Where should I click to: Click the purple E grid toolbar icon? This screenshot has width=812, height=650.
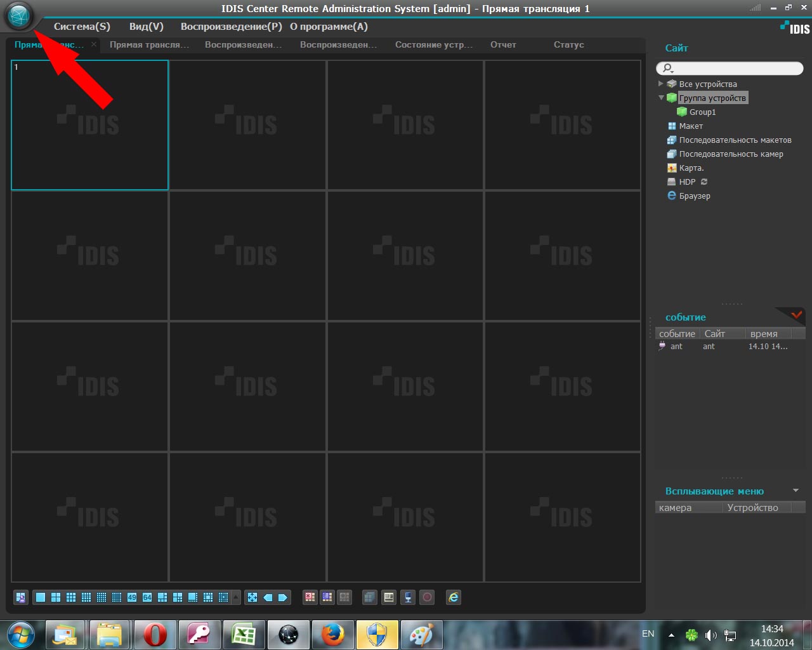click(x=327, y=597)
